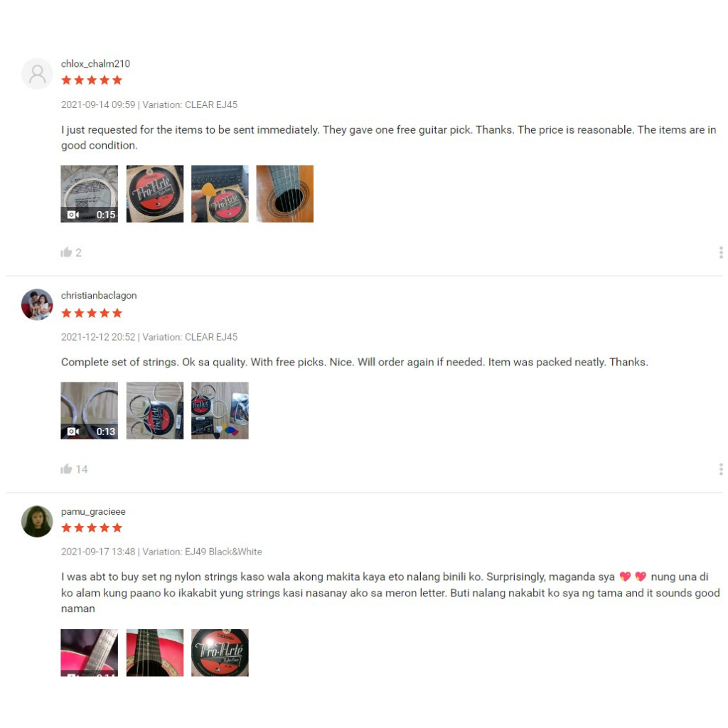Play the 0:13 strings video
The image size is (728, 728).
89,410
